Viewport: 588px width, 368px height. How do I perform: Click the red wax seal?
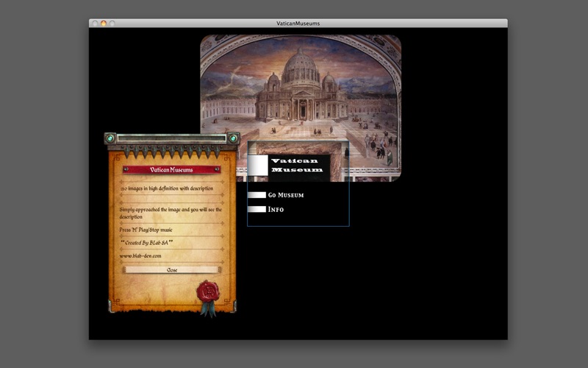coord(208,291)
